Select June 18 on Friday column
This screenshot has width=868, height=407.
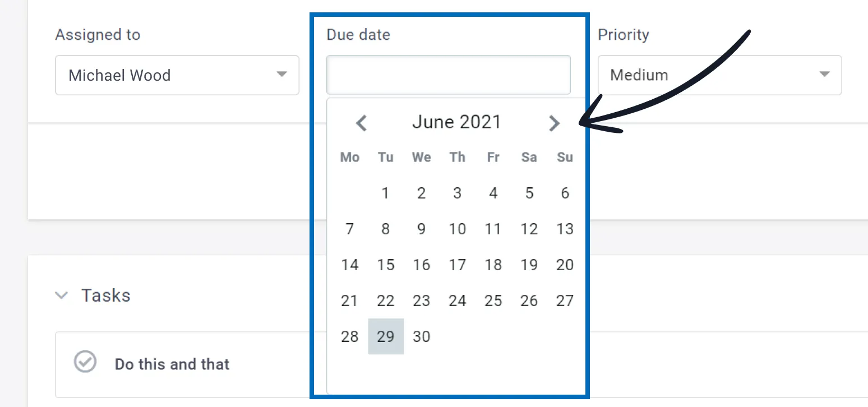point(493,265)
